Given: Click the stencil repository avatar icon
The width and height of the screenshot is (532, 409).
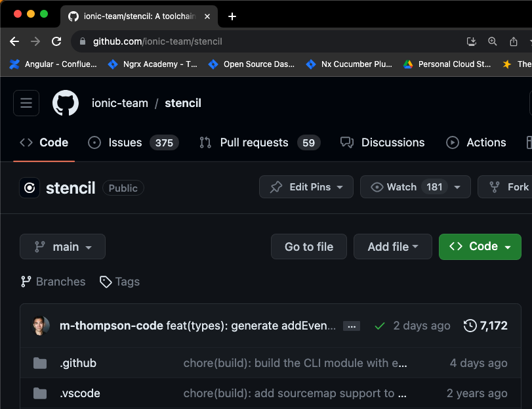Looking at the screenshot, I should (x=30, y=188).
